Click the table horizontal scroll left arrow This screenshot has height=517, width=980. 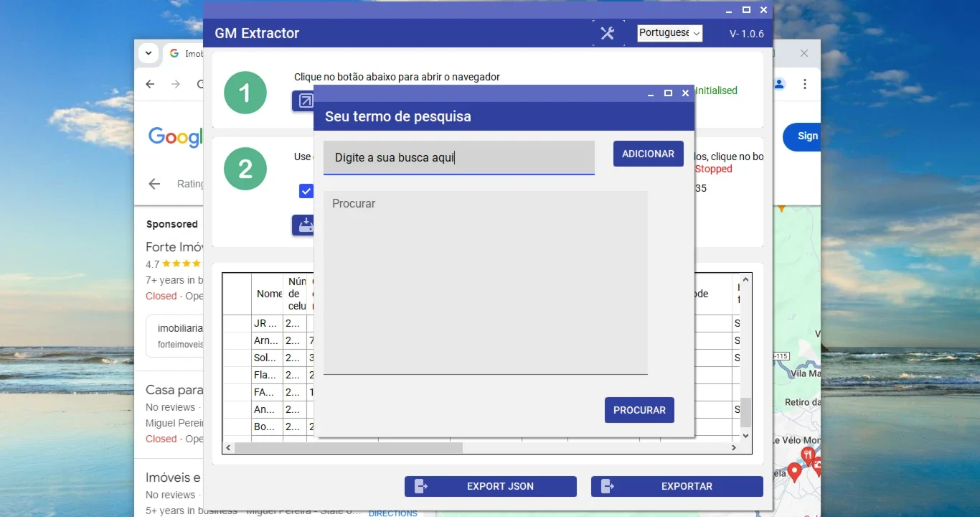(228, 447)
